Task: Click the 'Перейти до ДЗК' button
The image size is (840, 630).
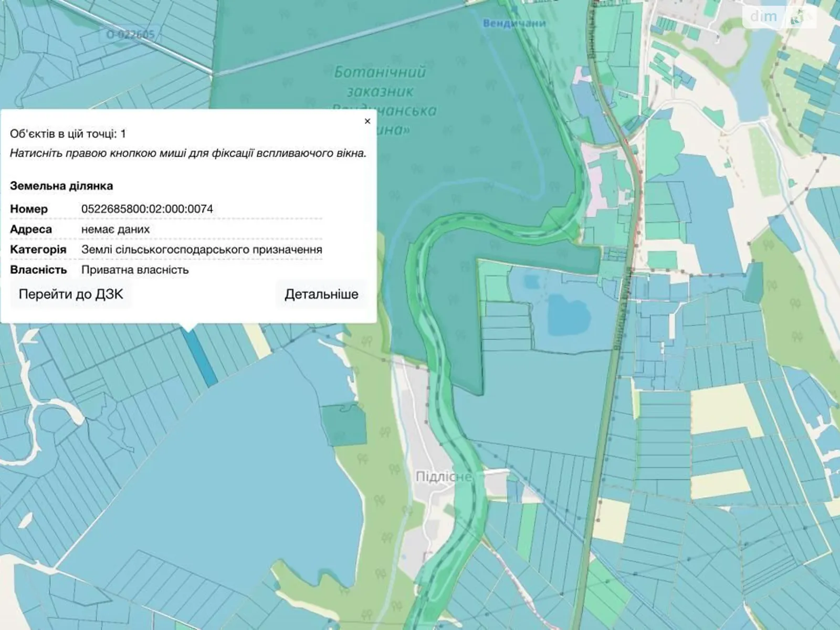Action: 71,294
